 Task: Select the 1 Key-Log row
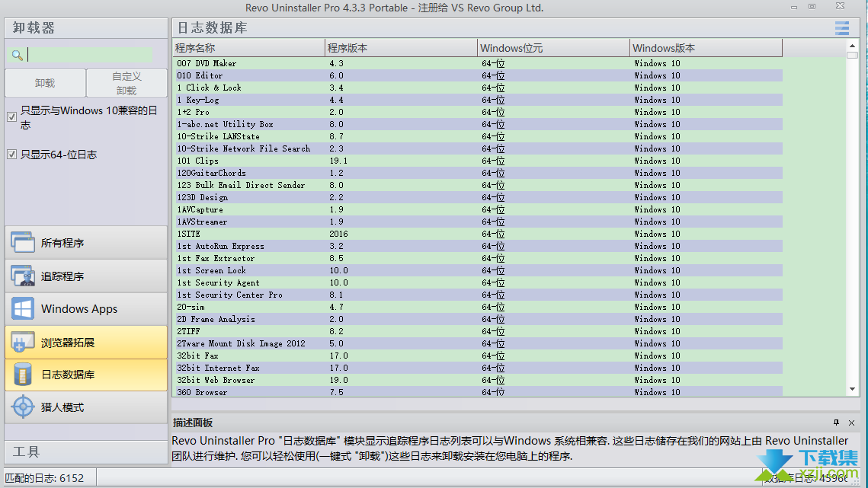click(x=478, y=100)
